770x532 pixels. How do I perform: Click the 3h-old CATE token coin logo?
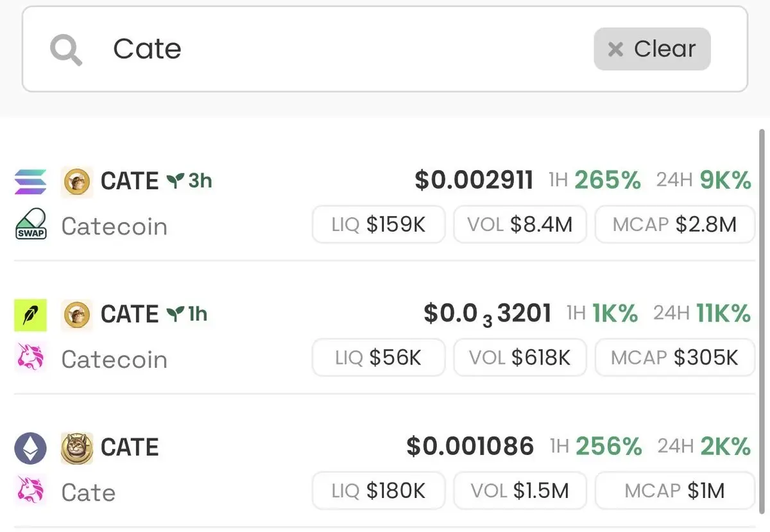[x=77, y=182]
